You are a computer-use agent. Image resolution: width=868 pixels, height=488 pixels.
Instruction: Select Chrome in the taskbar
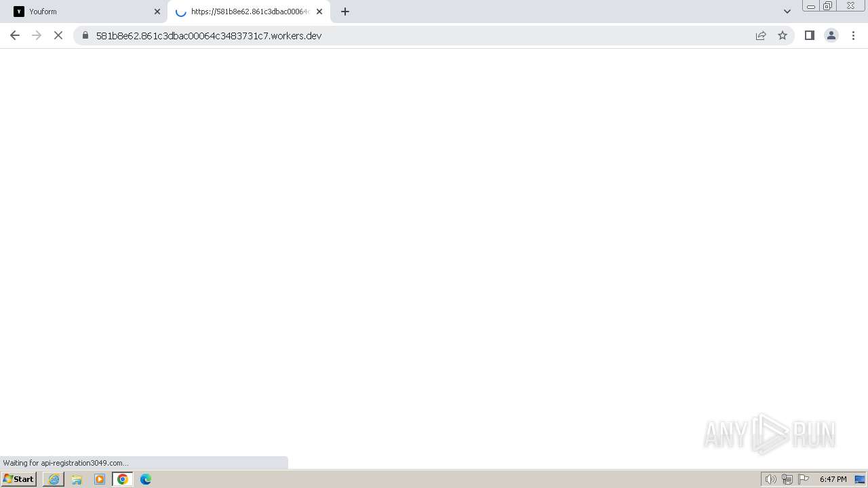click(123, 479)
